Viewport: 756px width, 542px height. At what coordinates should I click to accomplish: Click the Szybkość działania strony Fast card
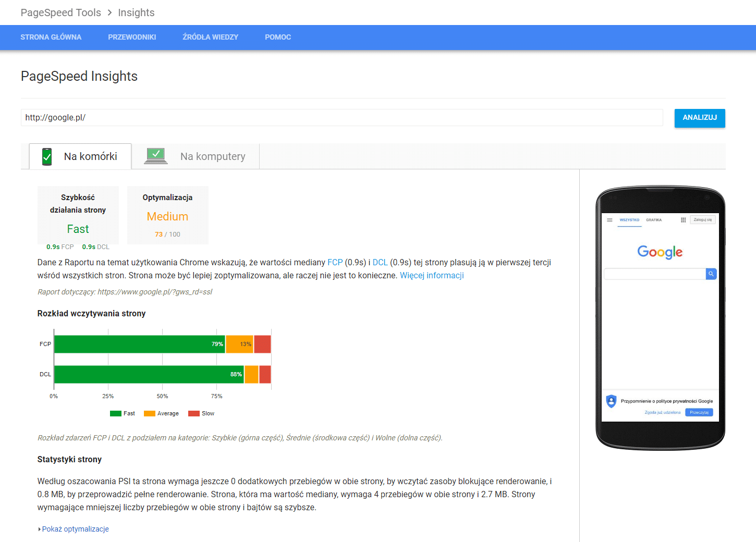pos(78,215)
